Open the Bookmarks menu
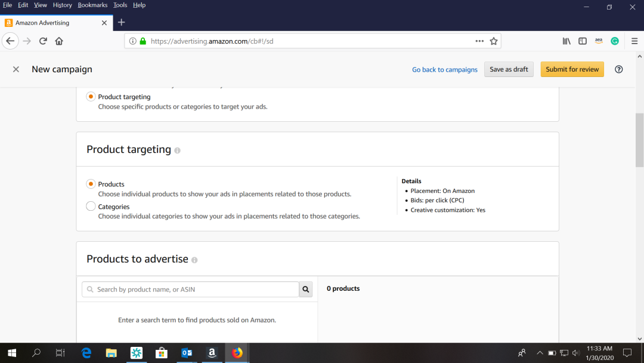 (92, 5)
